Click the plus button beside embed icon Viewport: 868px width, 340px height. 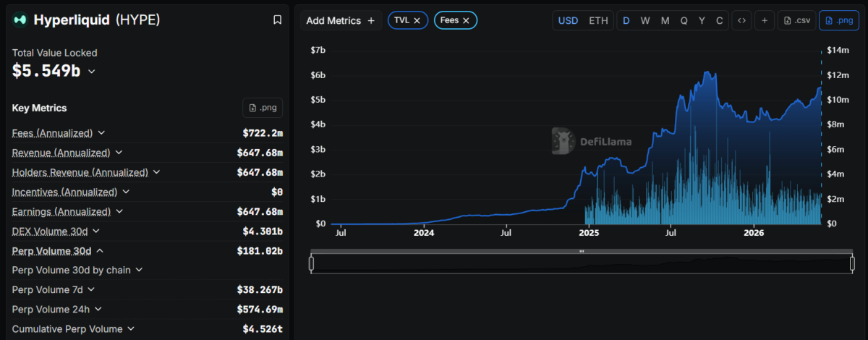coord(765,21)
